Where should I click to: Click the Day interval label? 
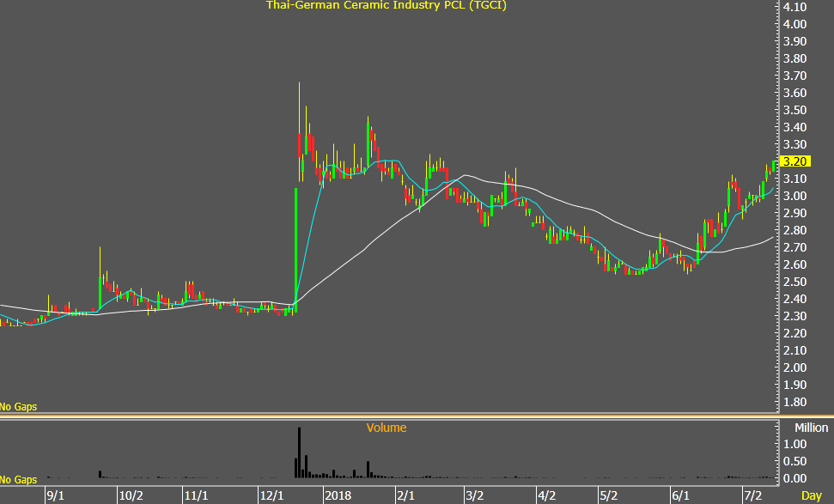tap(812, 495)
